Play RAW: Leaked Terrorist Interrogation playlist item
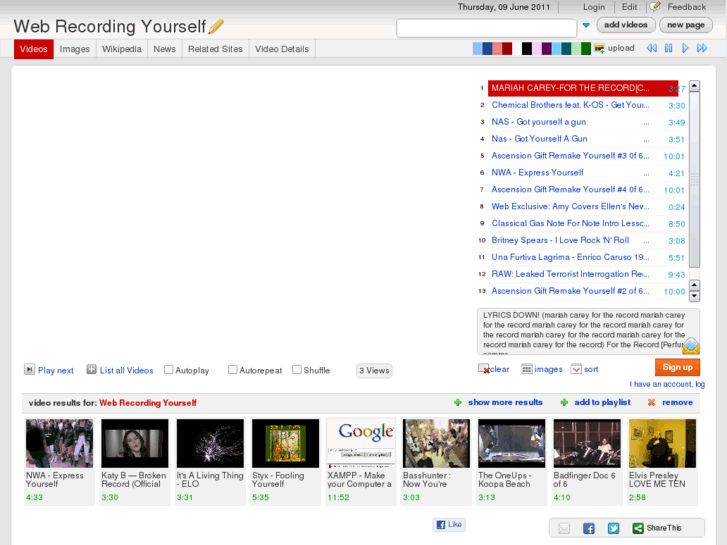This screenshot has height=545, width=727. pyautogui.click(x=570, y=274)
